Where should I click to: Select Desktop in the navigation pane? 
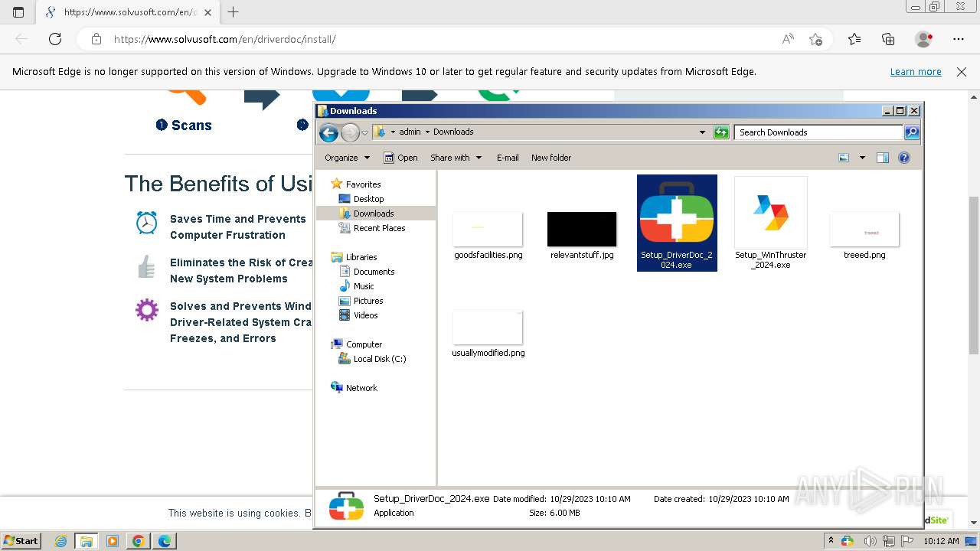click(368, 199)
